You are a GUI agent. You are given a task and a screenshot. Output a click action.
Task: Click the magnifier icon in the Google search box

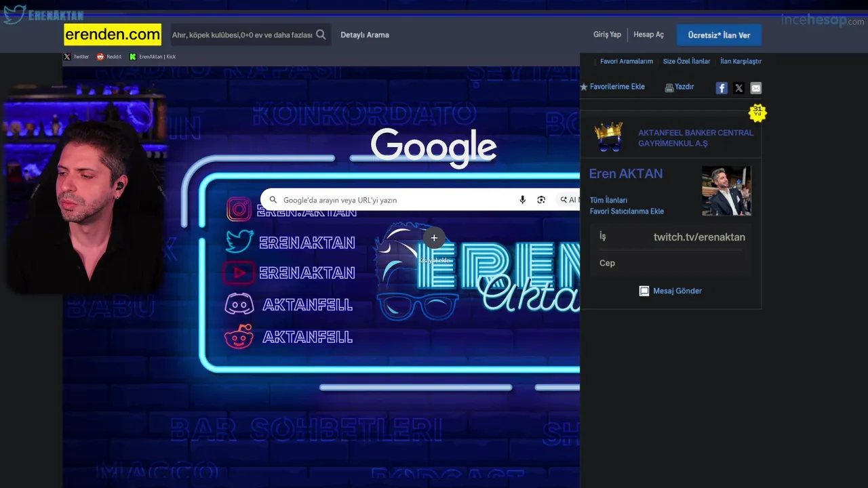pyautogui.click(x=273, y=200)
